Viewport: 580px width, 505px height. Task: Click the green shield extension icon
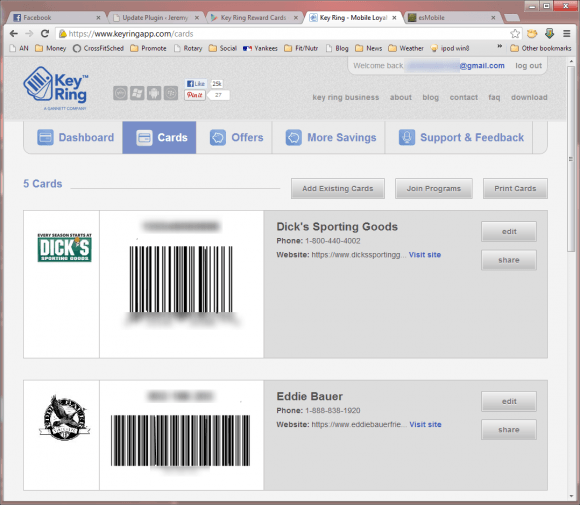[x=549, y=34]
